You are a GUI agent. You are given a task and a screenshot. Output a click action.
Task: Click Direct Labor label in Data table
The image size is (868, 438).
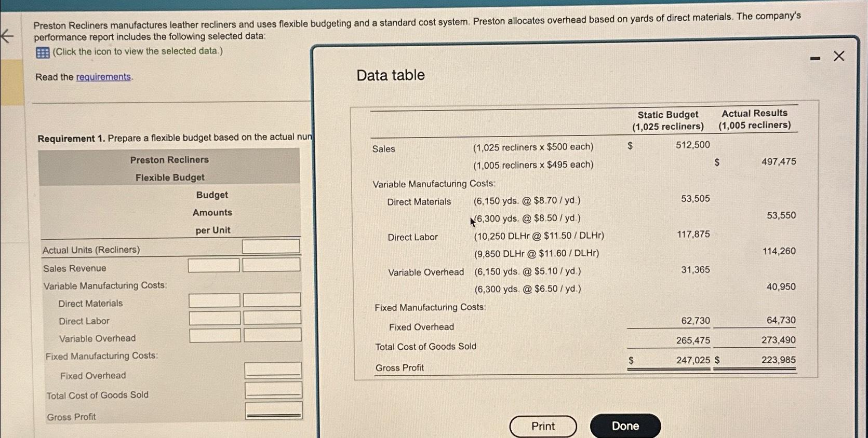pos(413,237)
